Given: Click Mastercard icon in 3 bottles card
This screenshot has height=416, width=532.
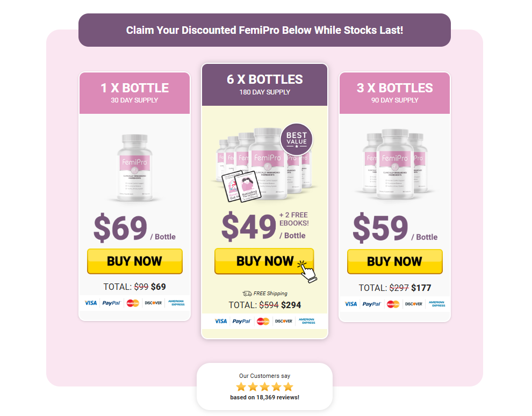Looking at the screenshot, I should tap(393, 304).
